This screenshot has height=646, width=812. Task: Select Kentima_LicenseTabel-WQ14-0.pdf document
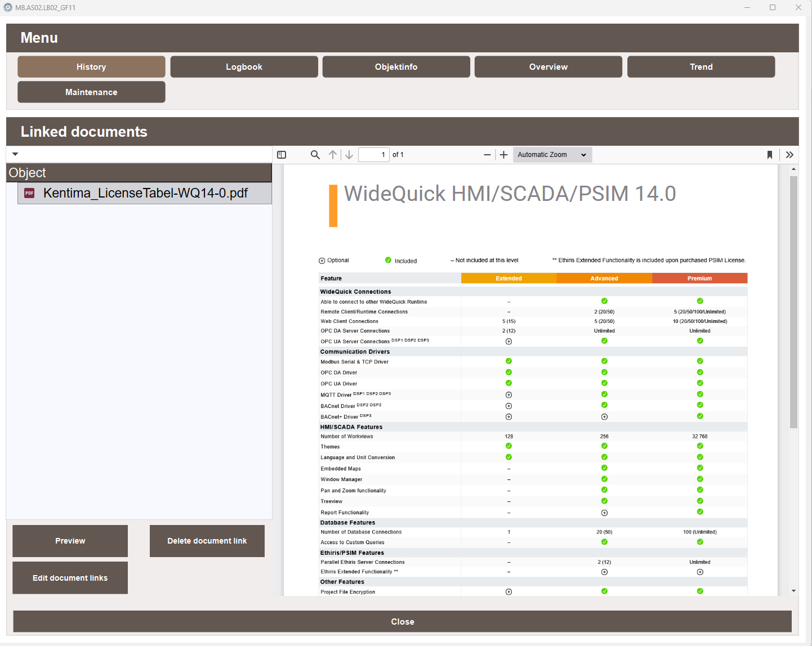pyautogui.click(x=145, y=193)
